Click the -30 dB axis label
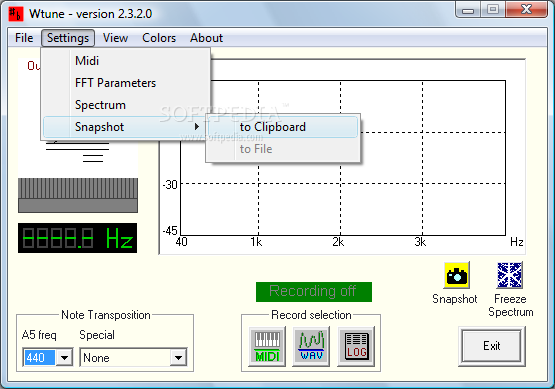The image size is (555, 389). pos(170,185)
